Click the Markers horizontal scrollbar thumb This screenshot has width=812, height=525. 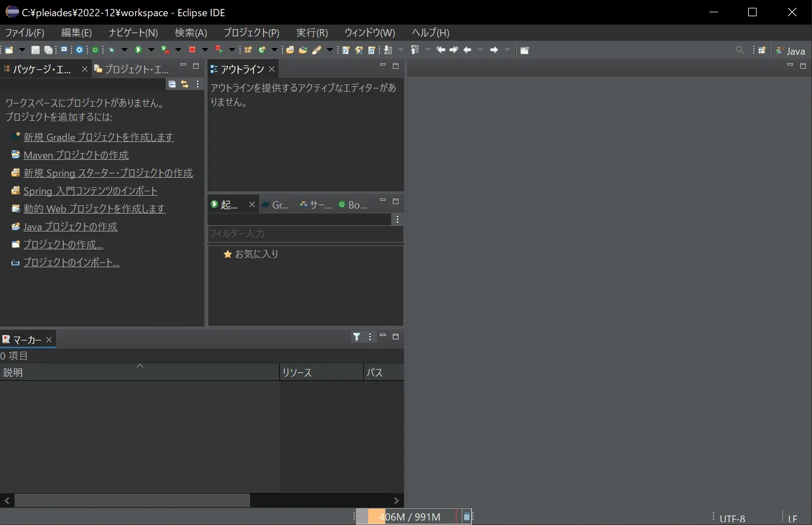[x=132, y=500]
